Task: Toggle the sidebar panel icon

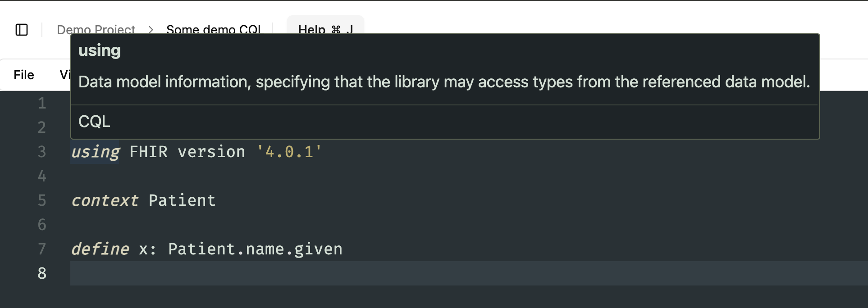Action: 21,29
